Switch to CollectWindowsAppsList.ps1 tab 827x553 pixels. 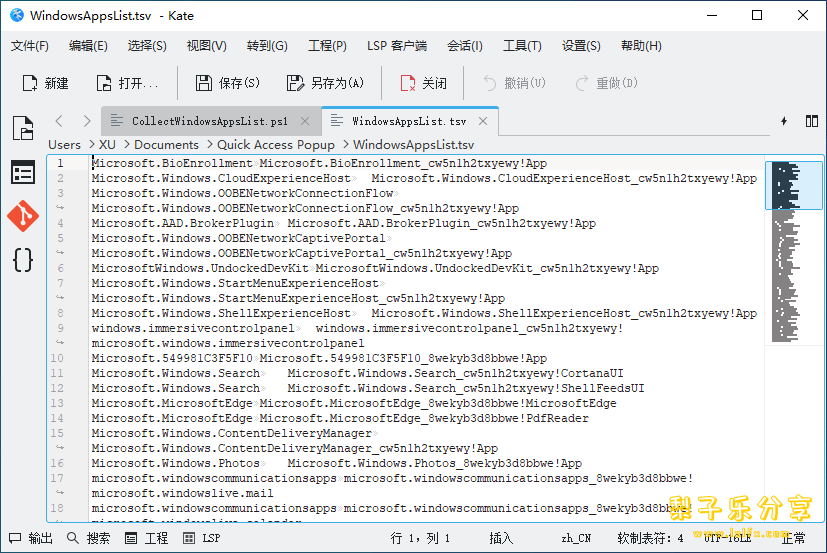tap(210, 121)
